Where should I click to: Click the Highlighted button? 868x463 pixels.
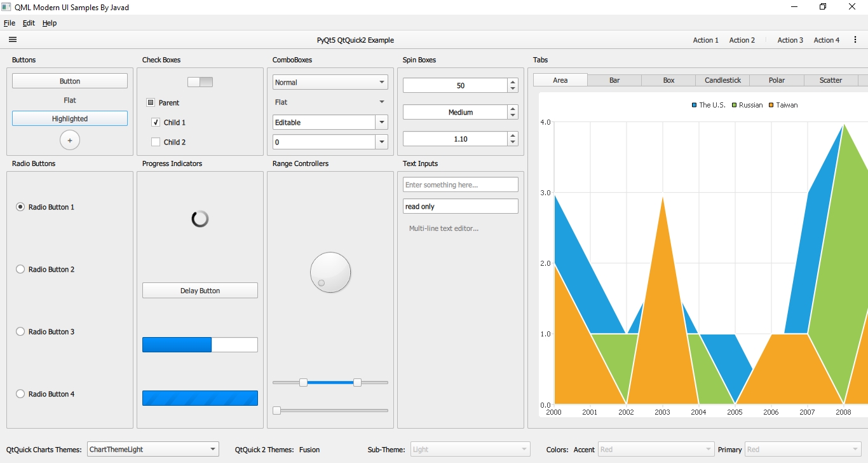70,118
